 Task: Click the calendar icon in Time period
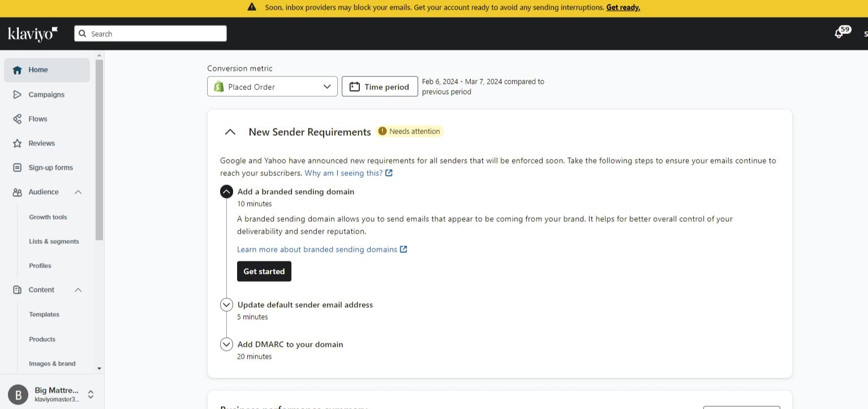tap(355, 87)
